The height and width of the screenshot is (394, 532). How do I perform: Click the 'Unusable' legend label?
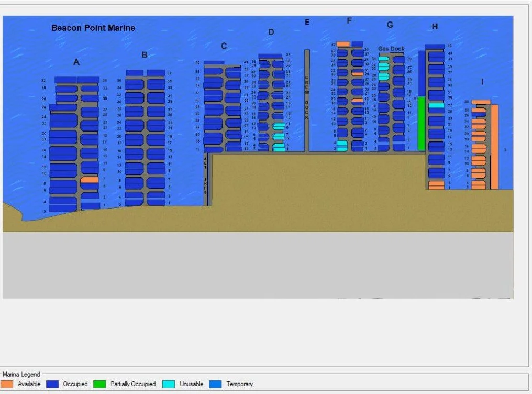point(192,384)
